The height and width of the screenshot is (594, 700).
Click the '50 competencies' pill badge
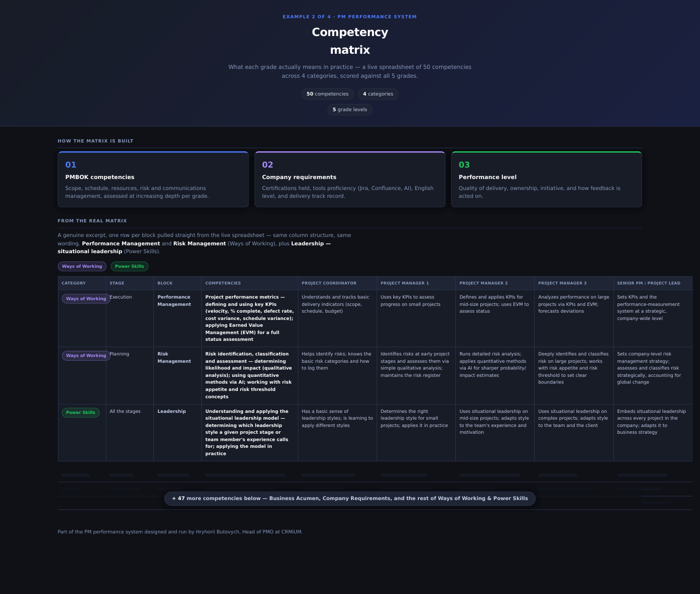pyautogui.click(x=328, y=94)
